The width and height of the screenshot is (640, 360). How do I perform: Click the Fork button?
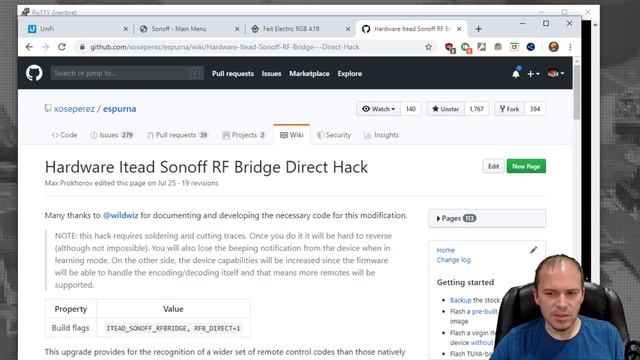(509, 109)
